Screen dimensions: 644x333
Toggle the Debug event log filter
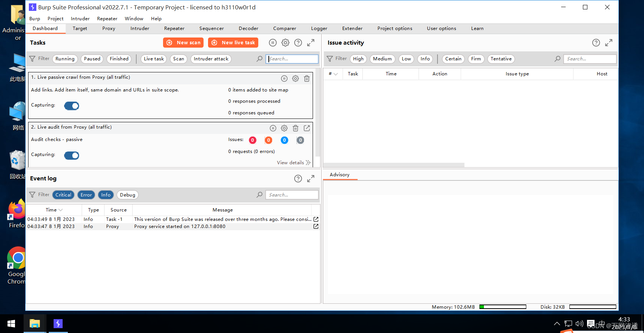coord(127,195)
